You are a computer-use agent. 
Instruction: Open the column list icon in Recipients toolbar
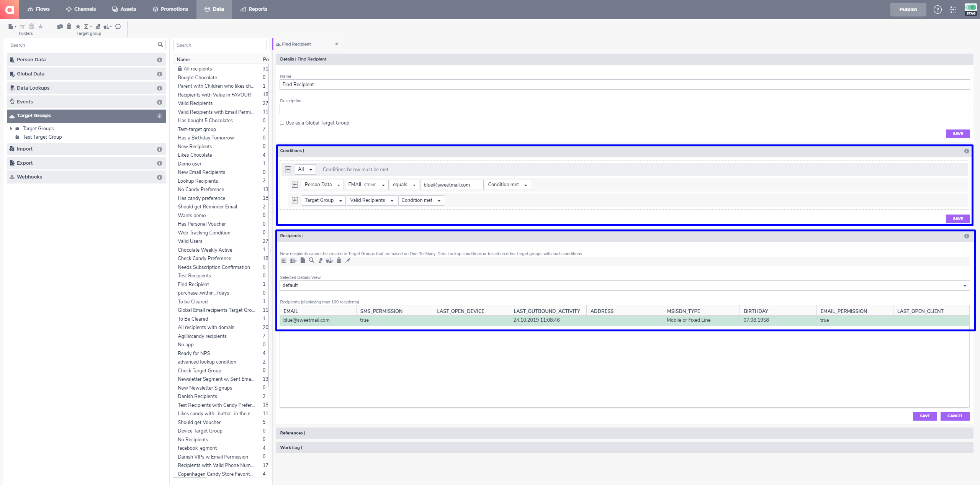[x=293, y=261]
